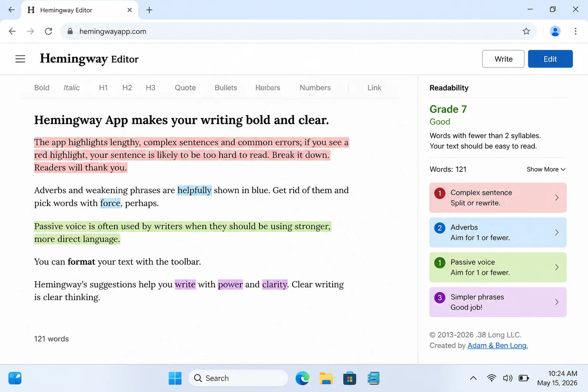Check the battery status icon
The height and width of the screenshot is (392, 588).
pos(524,378)
